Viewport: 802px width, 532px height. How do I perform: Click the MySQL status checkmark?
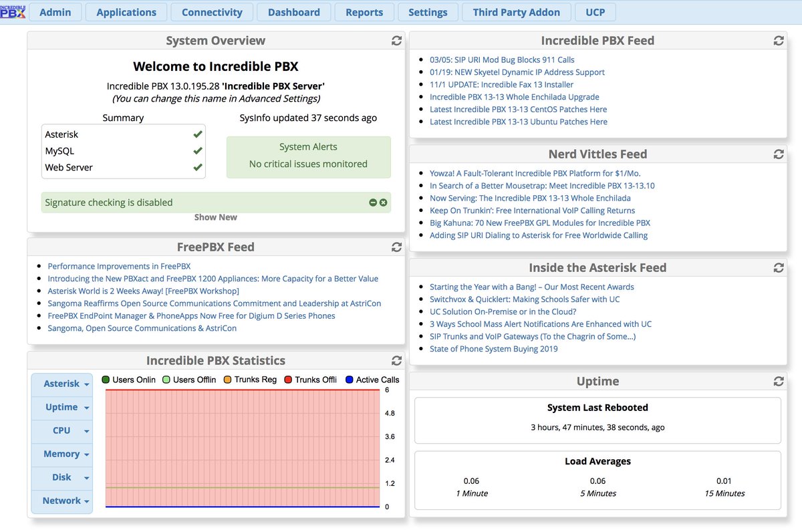(197, 151)
